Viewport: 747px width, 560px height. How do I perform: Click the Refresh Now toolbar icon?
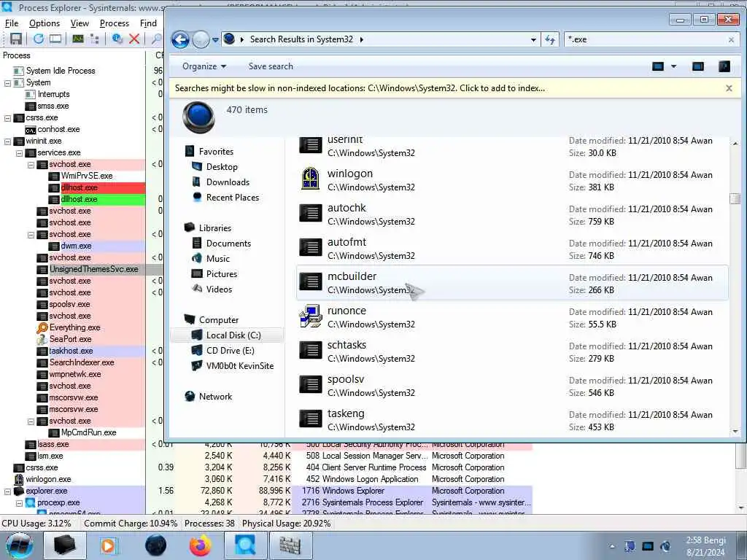point(39,39)
